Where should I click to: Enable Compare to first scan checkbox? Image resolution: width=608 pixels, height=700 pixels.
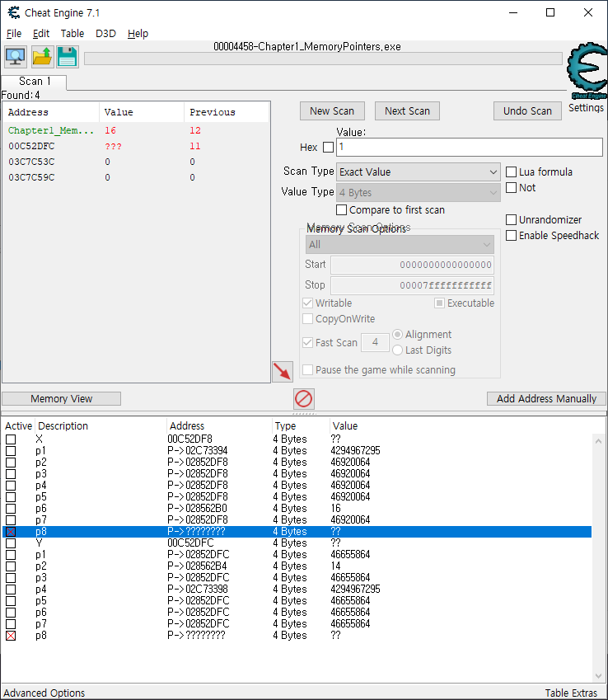point(341,209)
